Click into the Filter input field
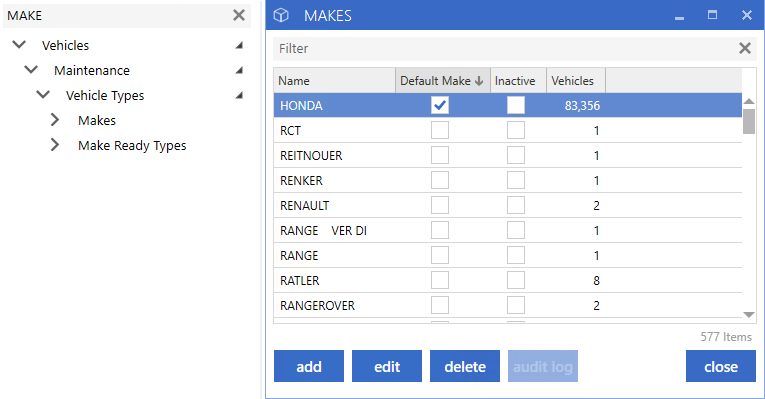Viewport: 765px width, 399px height. tap(505, 48)
